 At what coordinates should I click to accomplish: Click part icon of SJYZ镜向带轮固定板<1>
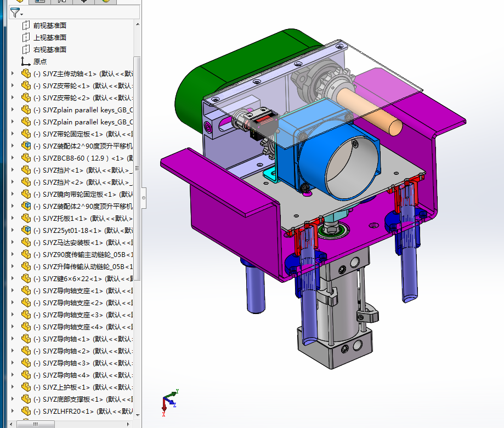point(26,194)
